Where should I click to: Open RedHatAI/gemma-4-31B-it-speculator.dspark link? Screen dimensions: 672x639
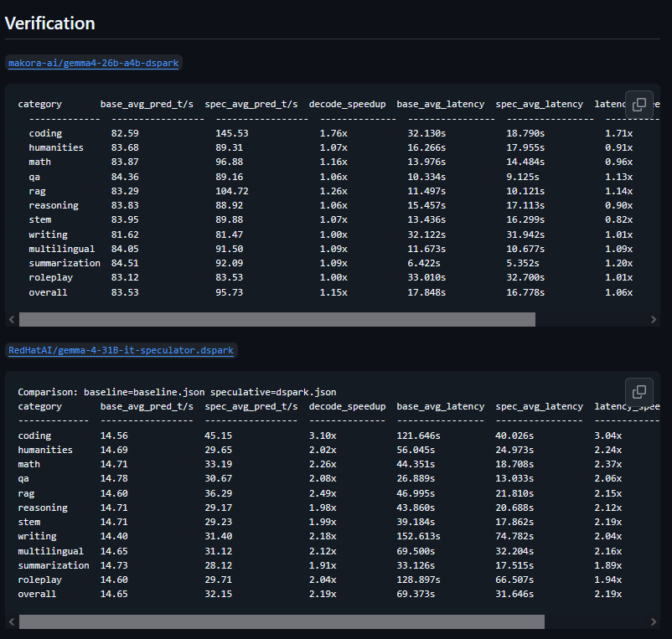(121, 350)
